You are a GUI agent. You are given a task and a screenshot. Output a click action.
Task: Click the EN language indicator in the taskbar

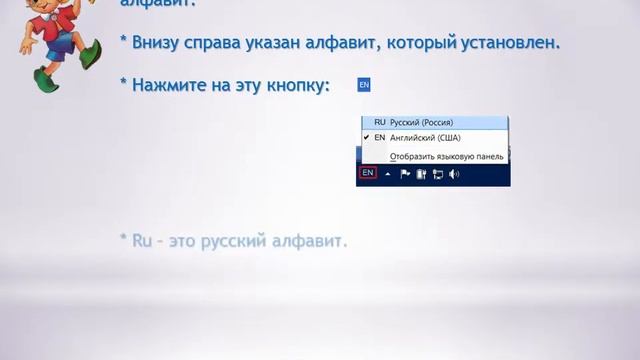click(368, 173)
